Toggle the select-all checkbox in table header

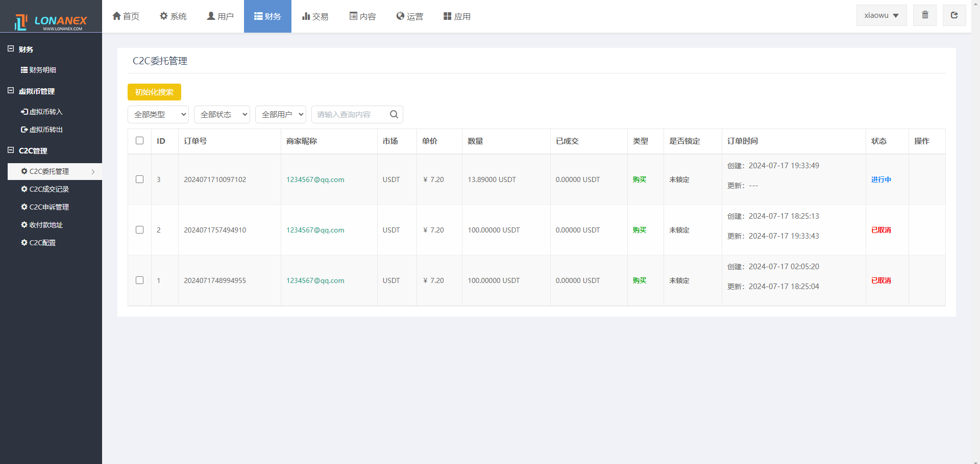point(139,141)
